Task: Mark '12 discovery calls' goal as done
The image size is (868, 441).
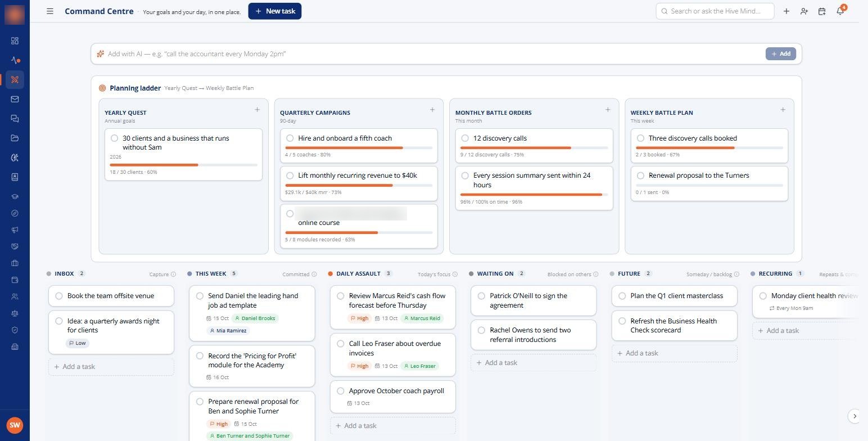Action: click(465, 138)
